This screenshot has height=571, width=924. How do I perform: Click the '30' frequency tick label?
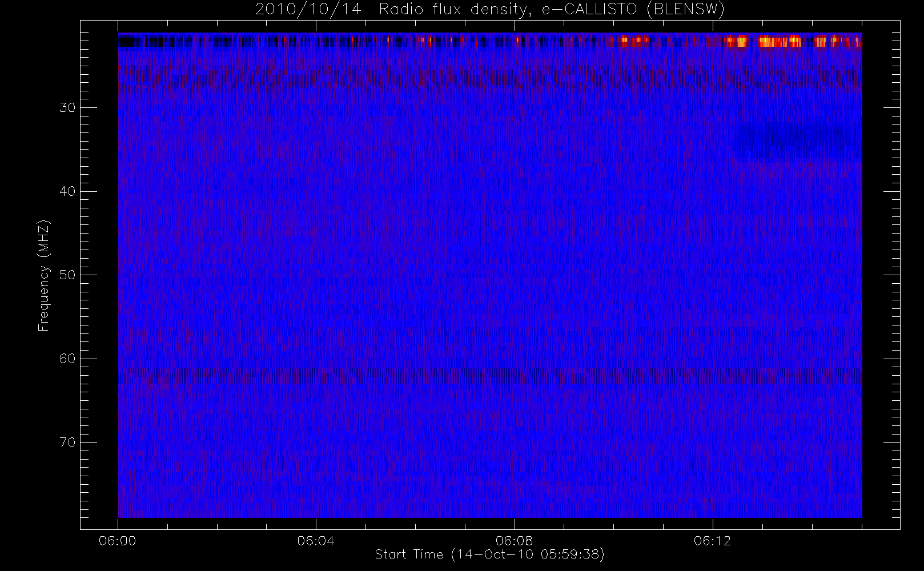(x=67, y=108)
